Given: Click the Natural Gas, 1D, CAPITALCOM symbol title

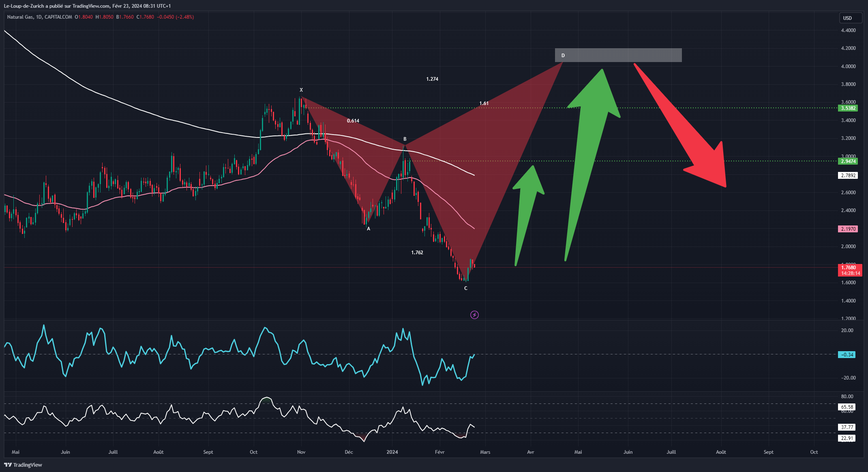Looking at the screenshot, I should click(39, 17).
